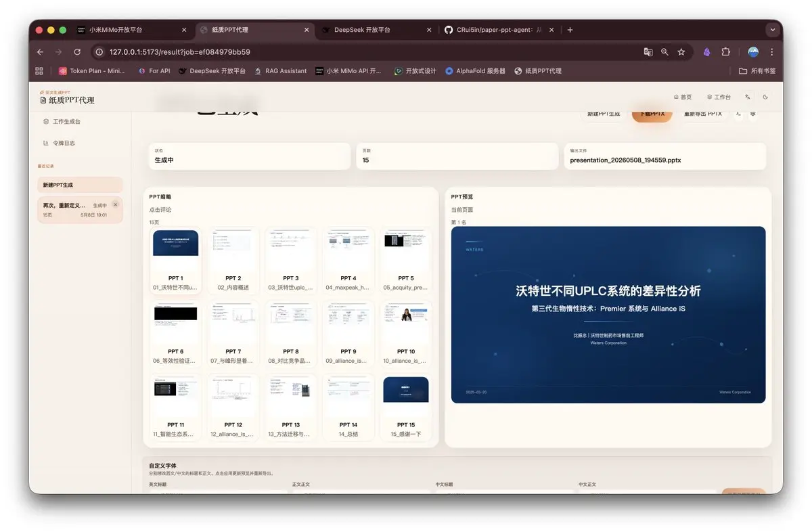Screen dimensions: 812x532
Task: Open the 再次，重新定义 recent record
Action: (x=80, y=210)
